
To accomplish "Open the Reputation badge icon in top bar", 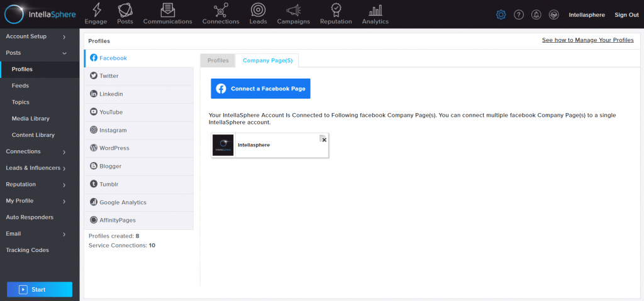I will coord(336,9).
